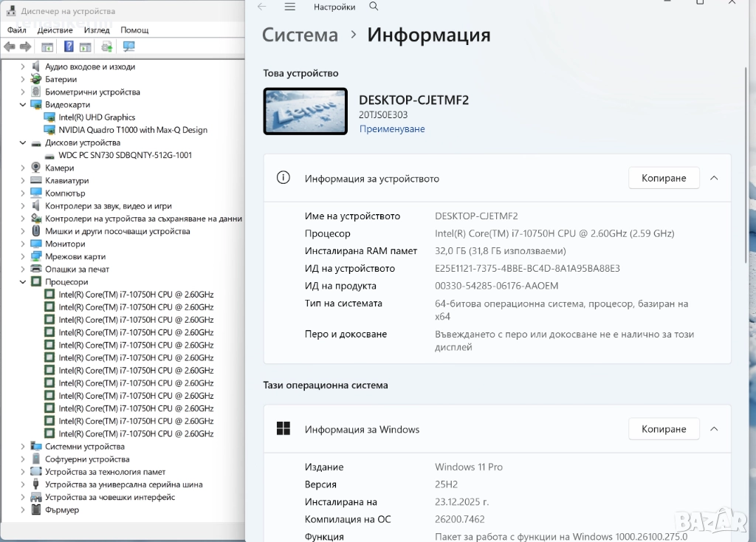
Task: Open the Действие menu
Action: click(x=55, y=30)
